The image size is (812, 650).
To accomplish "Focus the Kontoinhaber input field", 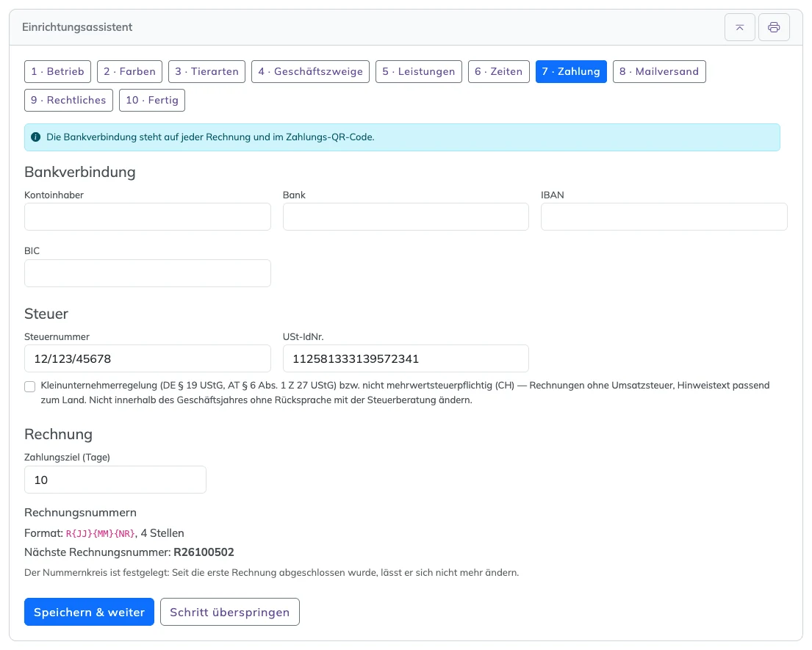I will point(148,217).
